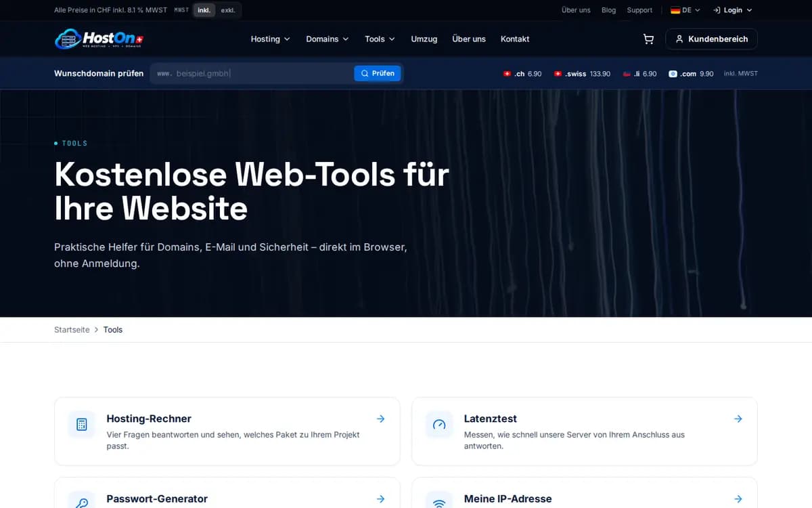Open the Meine IP-Adresse tool title

click(507, 499)
